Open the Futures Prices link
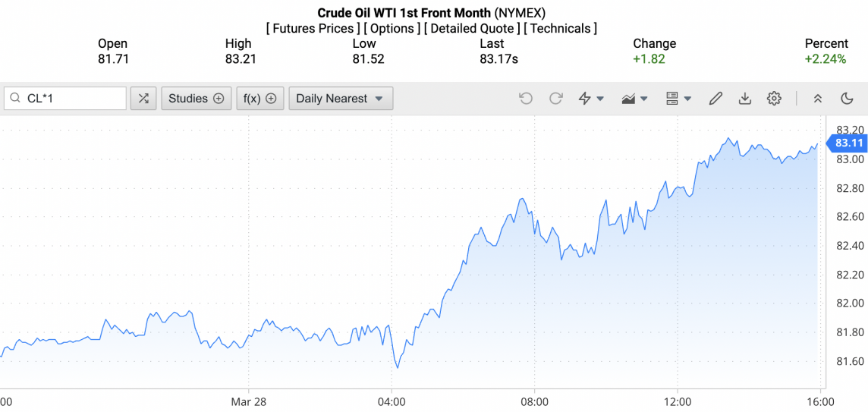Screen dimensions: 868x412 (x=313, y=28)
